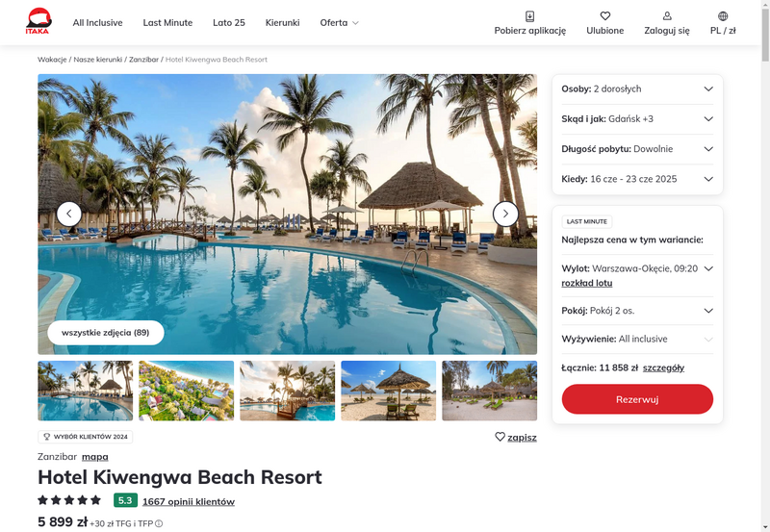Expand the Skąd i jak departure dropdown
Image resolution: width=770 pixels, height=532 pixels.
[637, 118]
